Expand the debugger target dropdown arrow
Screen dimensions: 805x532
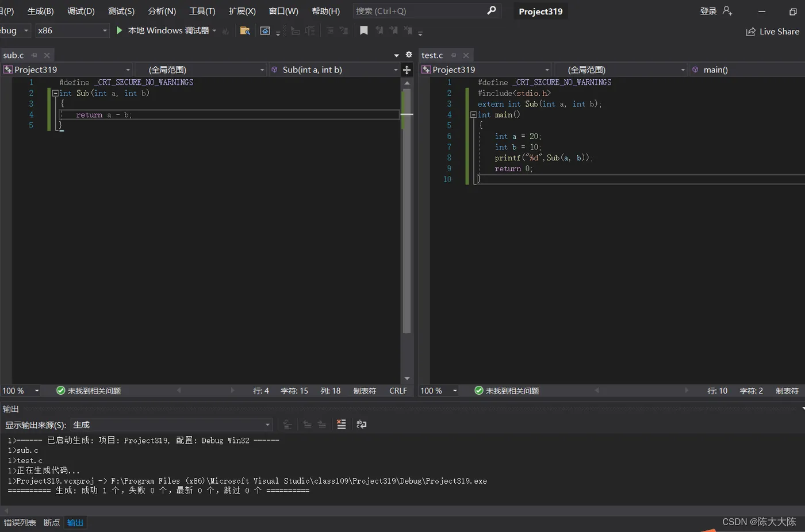point(214,31)
